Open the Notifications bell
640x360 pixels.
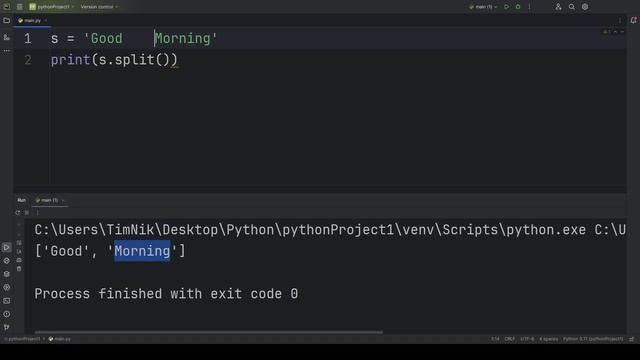click(x=633, y=20)
